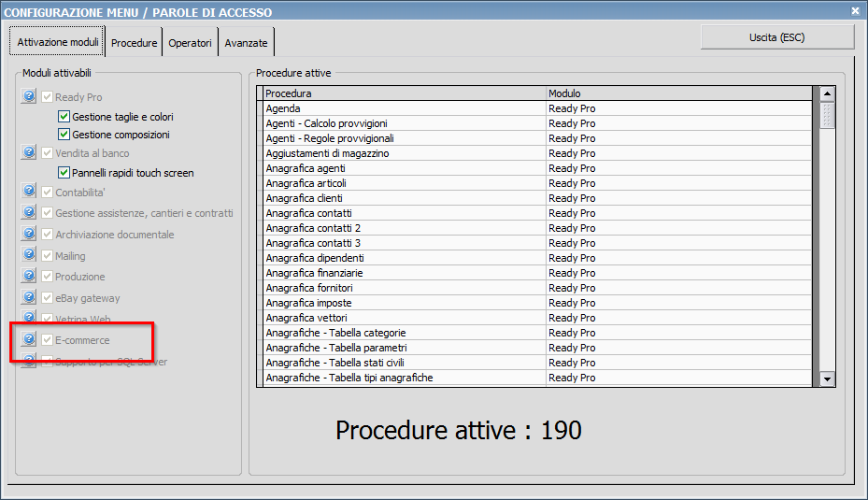This screenshot has width=868, height=500.
Task: Switch to the Avanzate tab
Action: click(246, 43)
